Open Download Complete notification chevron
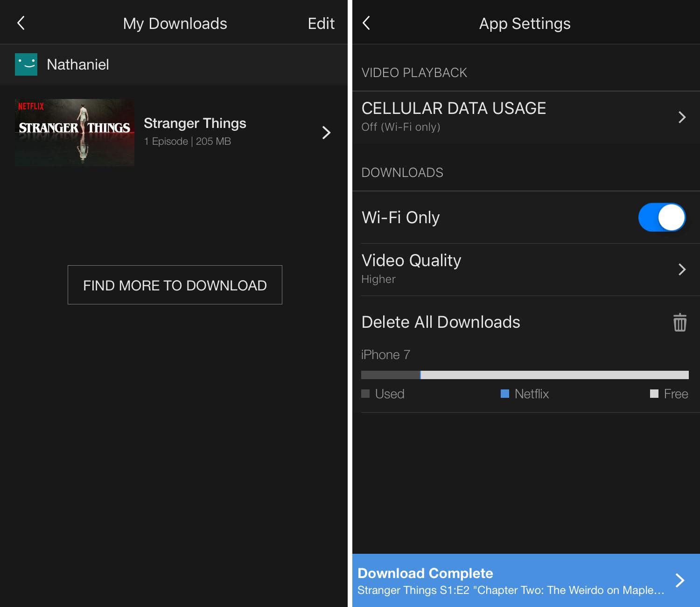The image size is (700, 607). (x=680, y=580)
